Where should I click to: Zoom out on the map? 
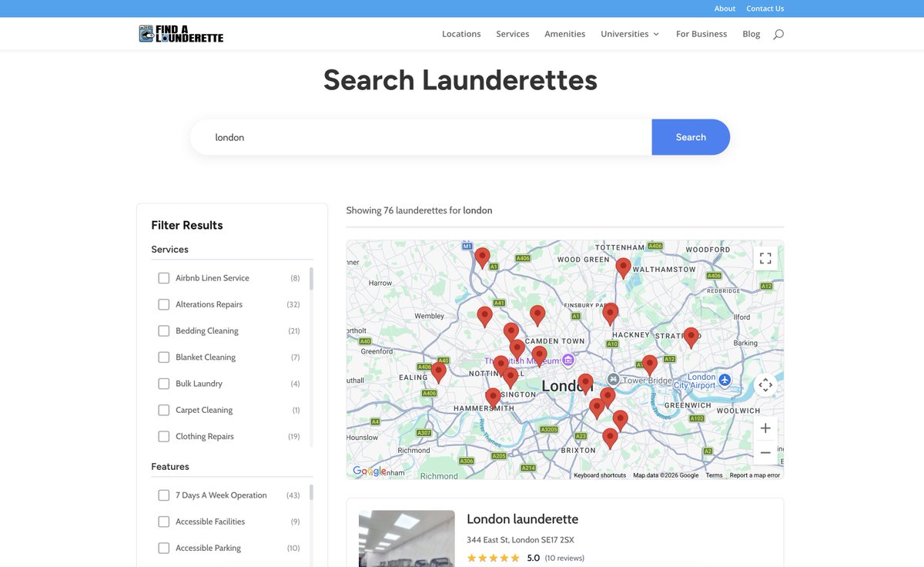(x=765, y=453)
